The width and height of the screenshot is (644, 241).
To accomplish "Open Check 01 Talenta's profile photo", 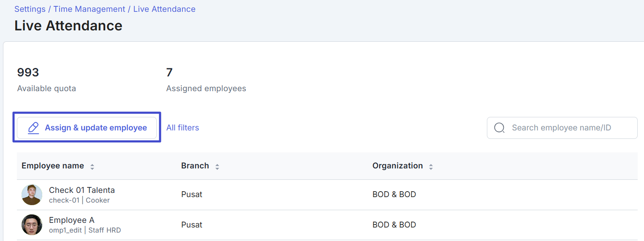I will [32, 195].
